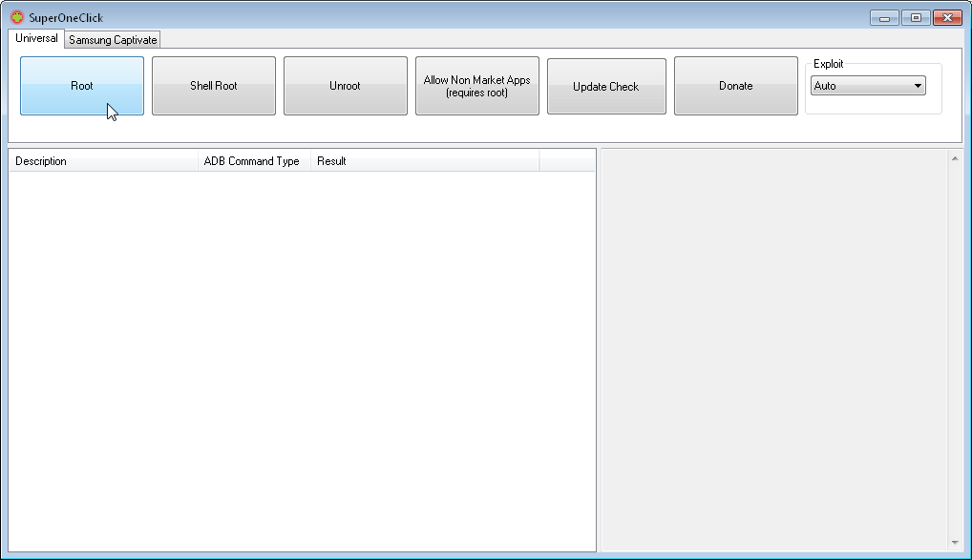Click the SuperOneClick app icon in title bar

[17, 17]
